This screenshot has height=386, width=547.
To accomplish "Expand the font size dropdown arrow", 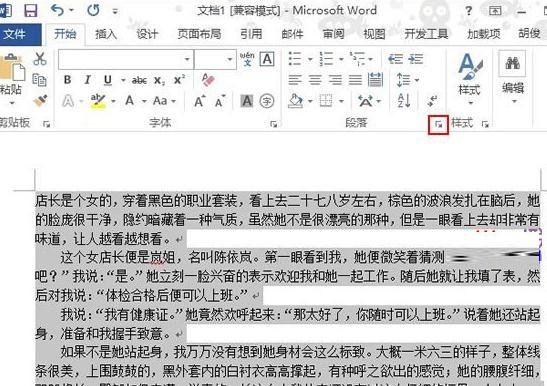I will [x=230, y=59].
